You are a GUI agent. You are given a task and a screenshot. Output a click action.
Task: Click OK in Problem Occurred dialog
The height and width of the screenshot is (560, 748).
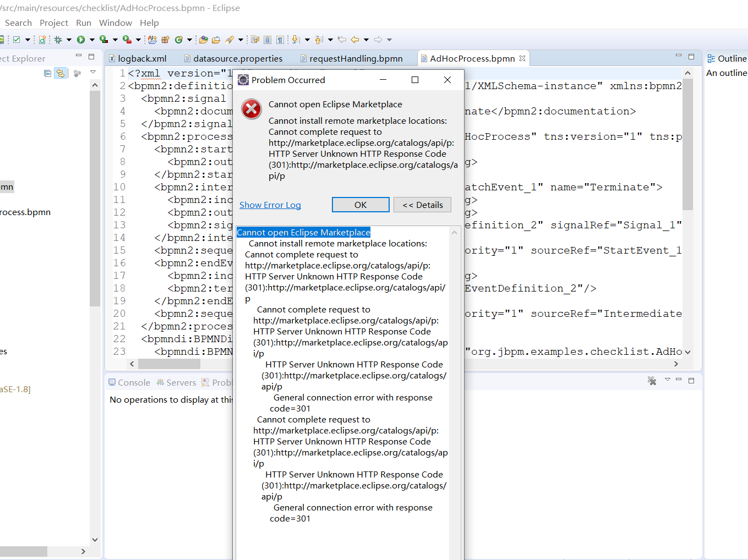coord(361,205)
